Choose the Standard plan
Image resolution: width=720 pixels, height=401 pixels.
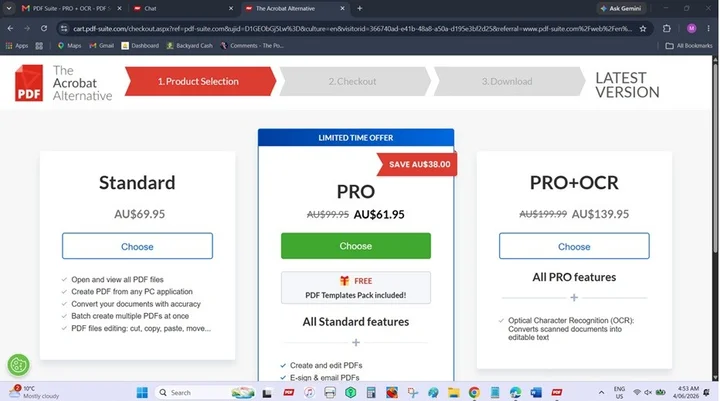tap(137, 246)
